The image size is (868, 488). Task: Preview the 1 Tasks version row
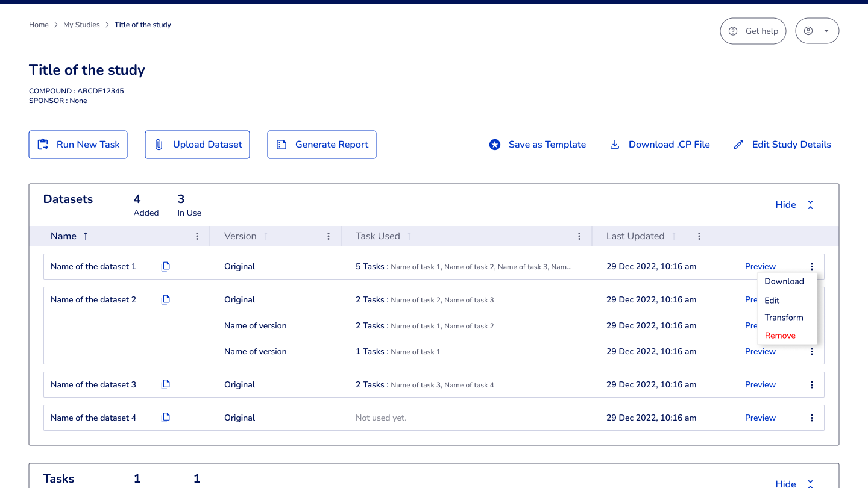(x=760, y=351)
